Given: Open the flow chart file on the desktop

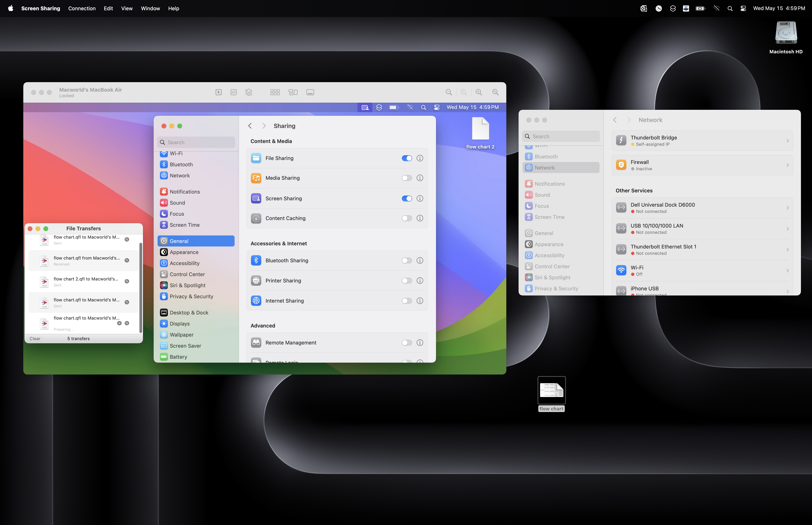Looking at the screenshot, I should (551, 390).
